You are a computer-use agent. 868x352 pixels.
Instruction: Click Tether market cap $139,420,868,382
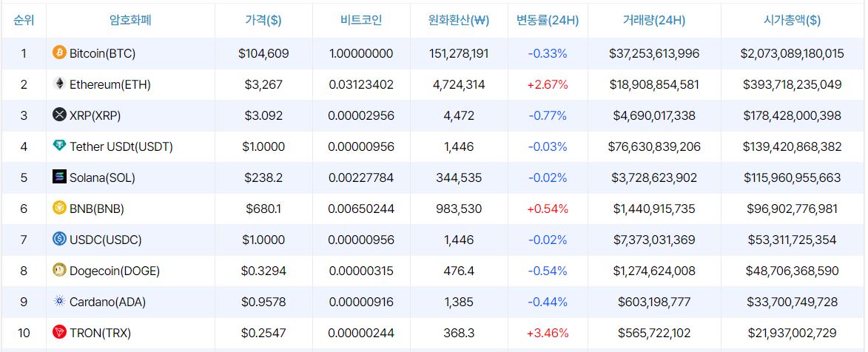(x=793, y=146)
